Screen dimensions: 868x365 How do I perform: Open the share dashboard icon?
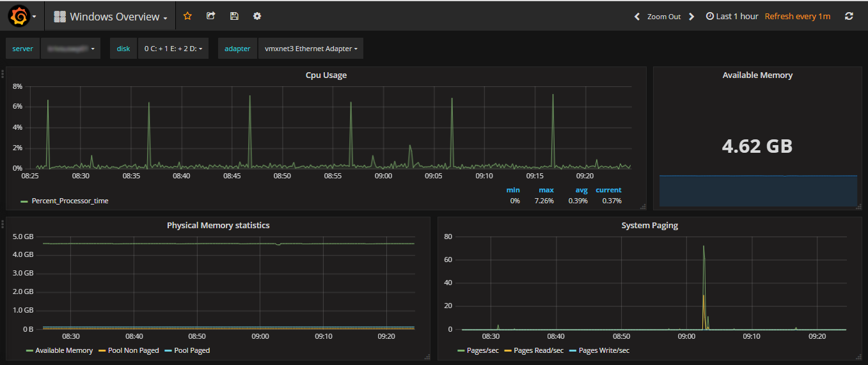[211, 16]
